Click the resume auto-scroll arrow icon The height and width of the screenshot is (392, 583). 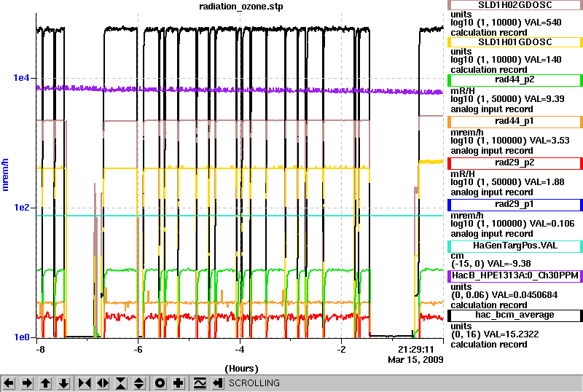tap(218, 383)
